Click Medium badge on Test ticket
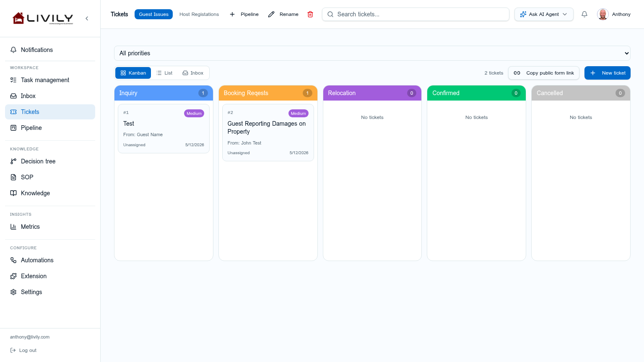644x362 pixels. (194, 114)
